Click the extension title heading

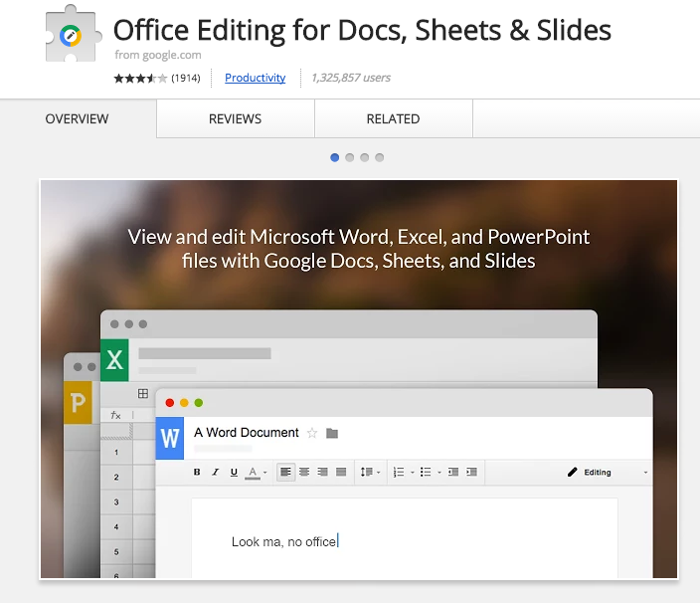tap(362, 31)
